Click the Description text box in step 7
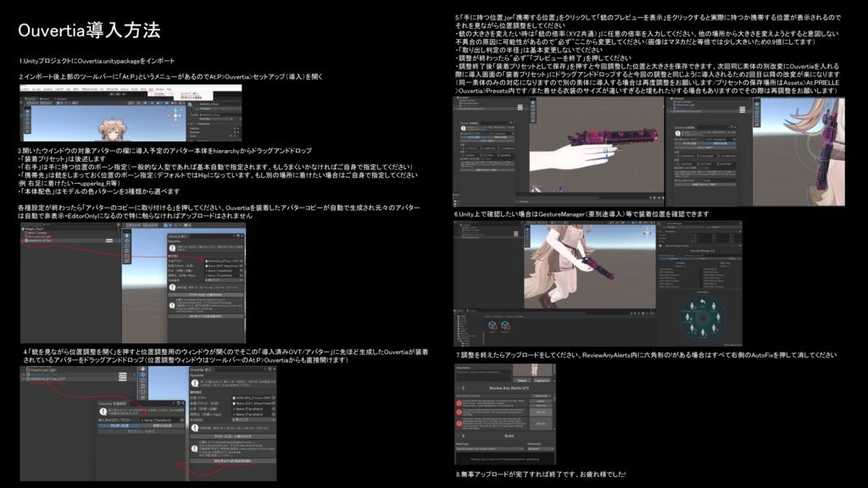Viewport: 868px width, 488px height. point(482,374)
